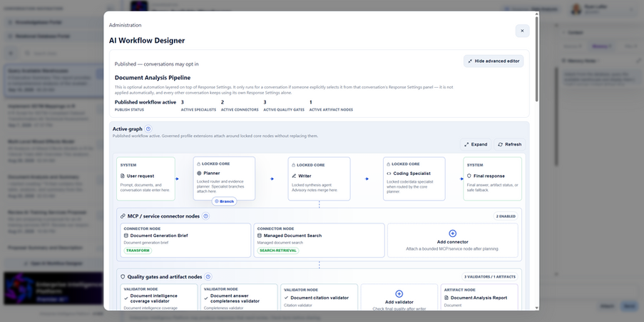
Task: Select the Writer locked core node
Action: tap(319, 178)
